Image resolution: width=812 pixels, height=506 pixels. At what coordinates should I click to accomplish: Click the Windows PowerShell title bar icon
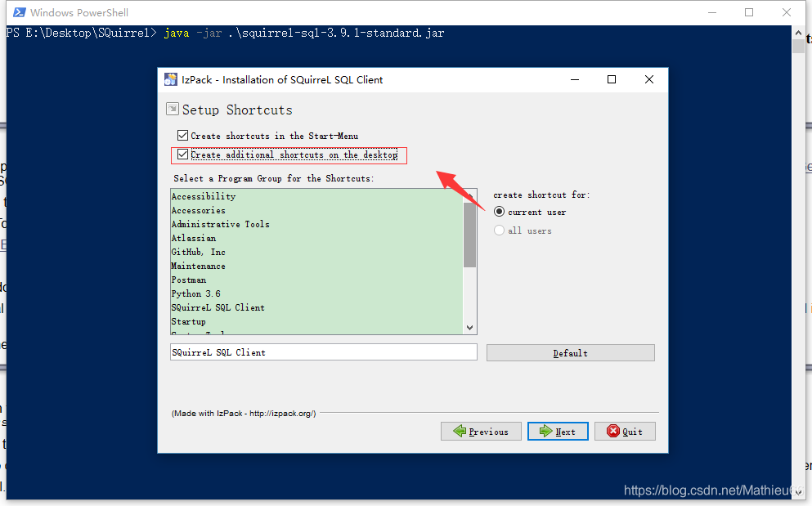(19, 12)
